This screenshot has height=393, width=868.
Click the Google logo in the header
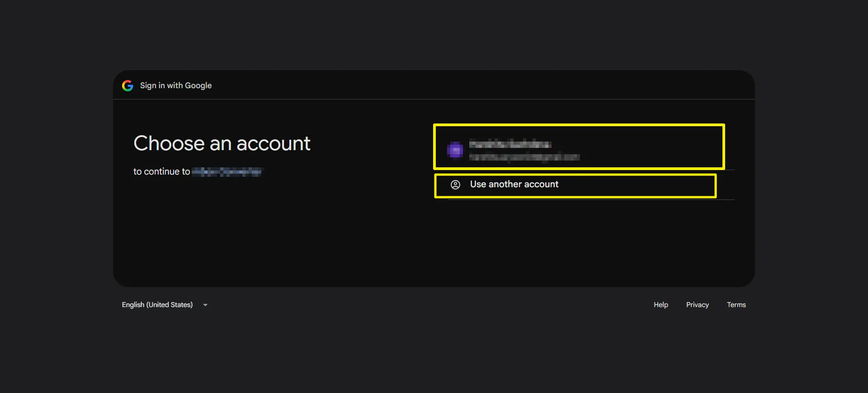127,85
